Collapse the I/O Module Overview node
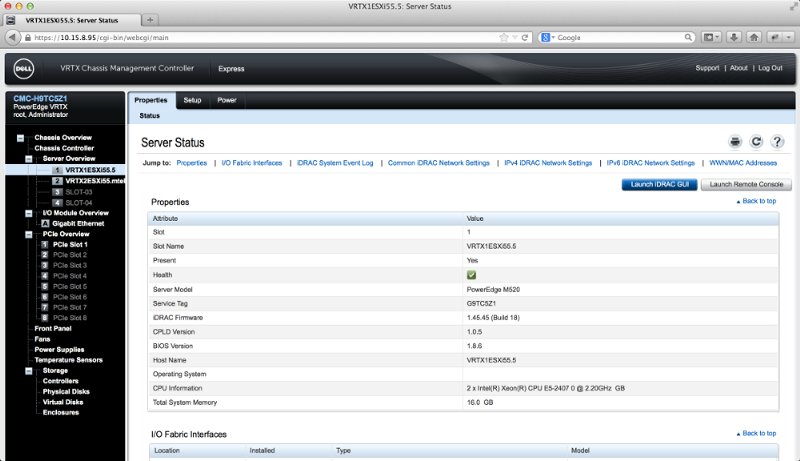This screenshot has height=461, width=800. pos(29,213)
